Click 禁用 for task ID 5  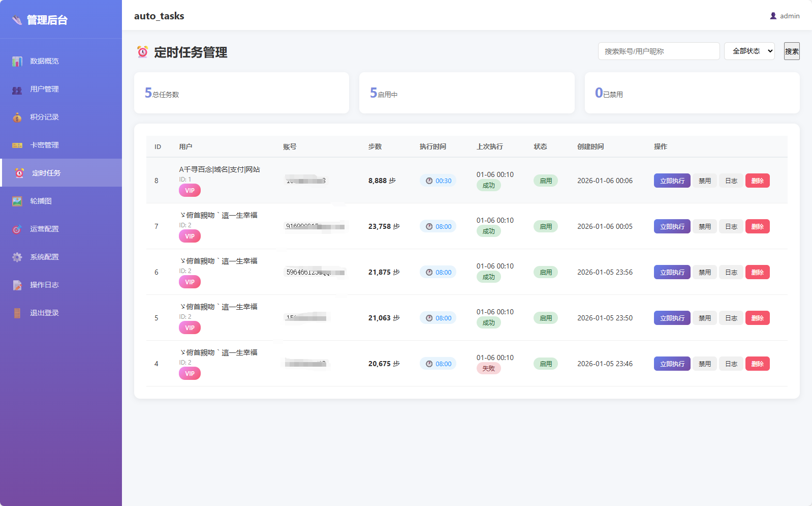coord(705,318)
